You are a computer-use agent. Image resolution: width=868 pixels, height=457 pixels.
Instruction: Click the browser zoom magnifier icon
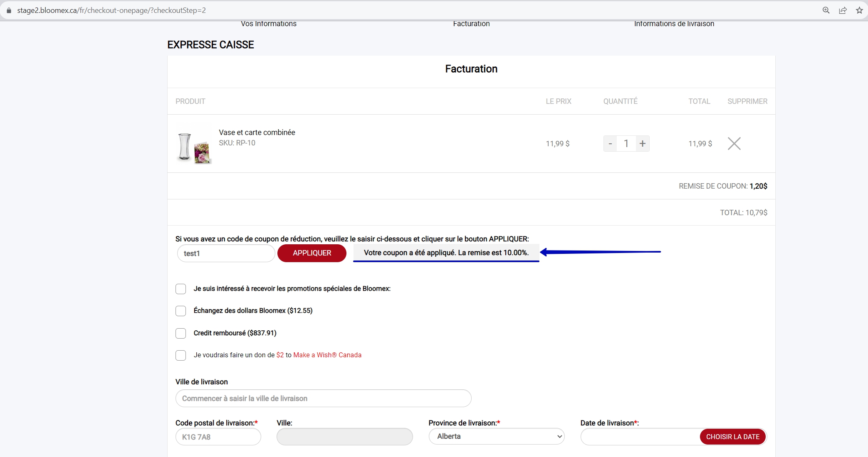826,10
